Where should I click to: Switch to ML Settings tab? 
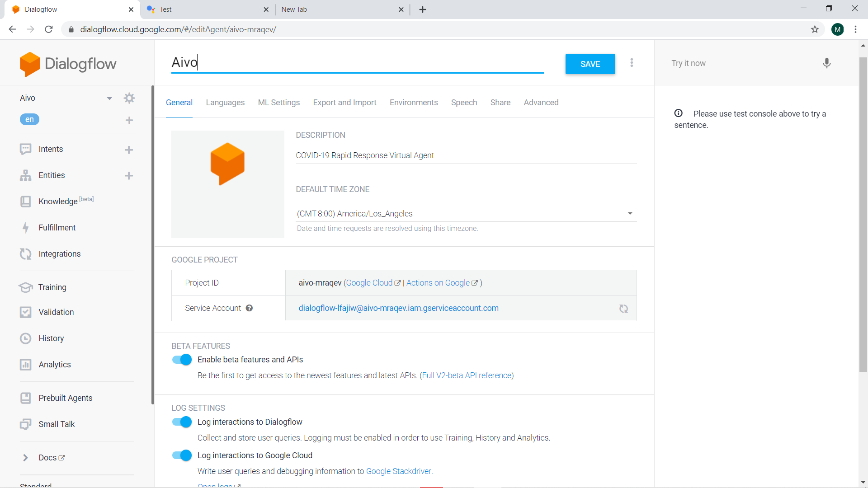[278, 103]
